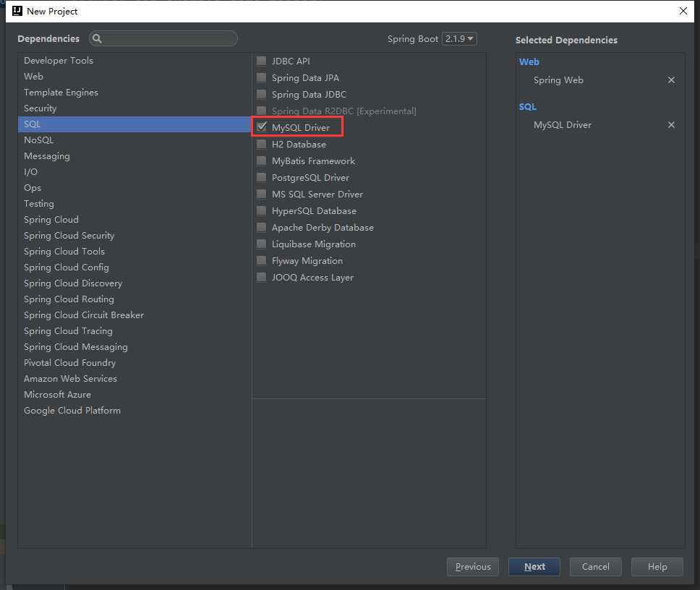Choose Spring Cloud Messaging category
Screen dimensions: 700x590
pos(135,347)
